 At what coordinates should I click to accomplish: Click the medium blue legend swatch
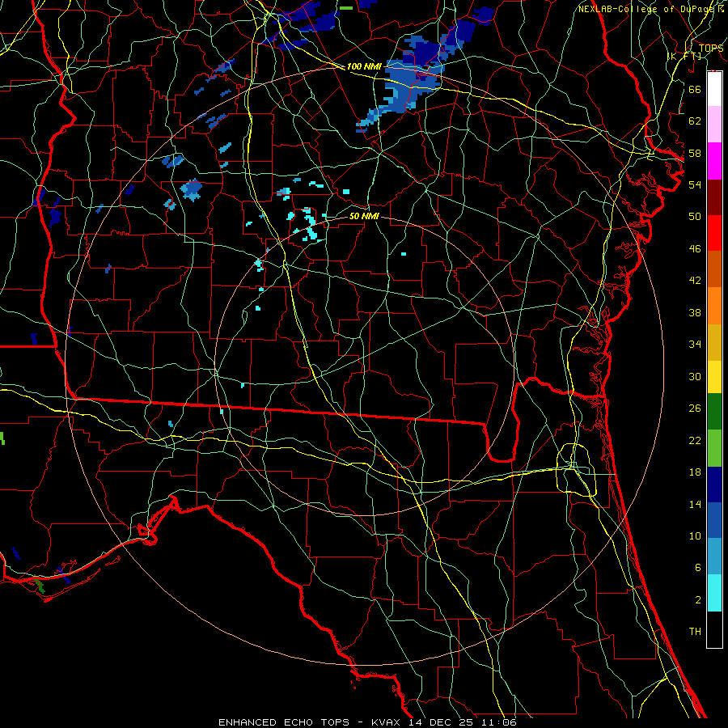pos(714,520)
